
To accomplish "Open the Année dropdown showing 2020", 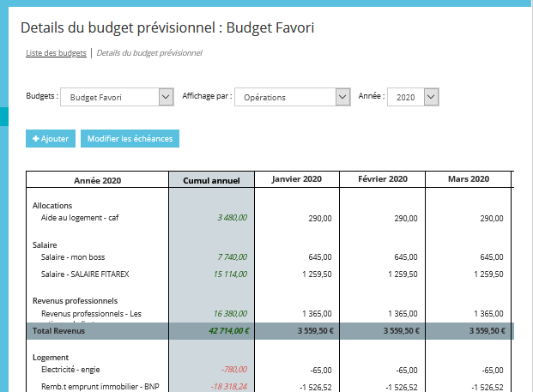I will [x=413, y=97].
